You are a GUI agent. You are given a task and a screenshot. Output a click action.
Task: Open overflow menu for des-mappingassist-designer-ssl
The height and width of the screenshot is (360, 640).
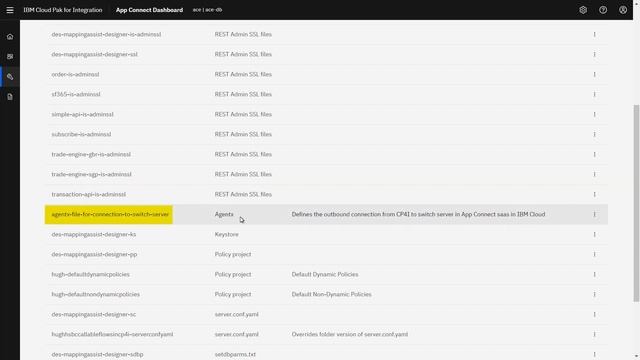(x=594, y=54)
